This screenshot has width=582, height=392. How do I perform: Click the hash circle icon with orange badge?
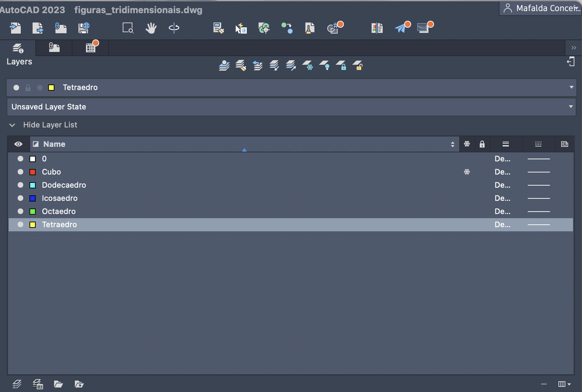pyautogui.click(x=335, y=27)
